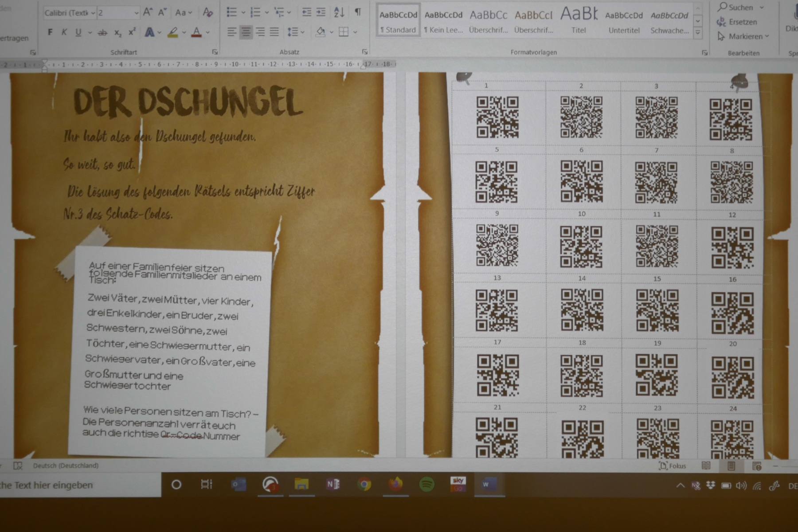Sort the selected text alphabetically
The height and width of the screenshot is (532, 798).
[339, 12]
